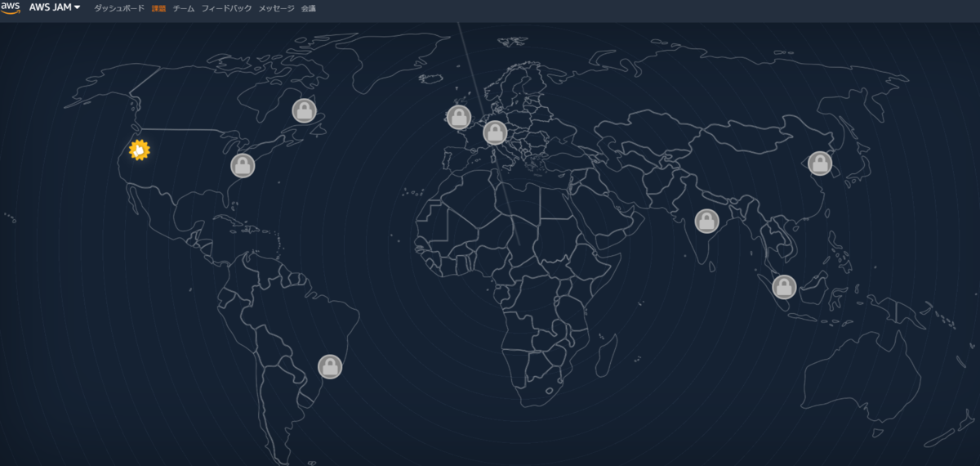Screen dimensions: 980x466
Task: Click the locked challenge marker over eastern Canada
Action: [304, 110]
